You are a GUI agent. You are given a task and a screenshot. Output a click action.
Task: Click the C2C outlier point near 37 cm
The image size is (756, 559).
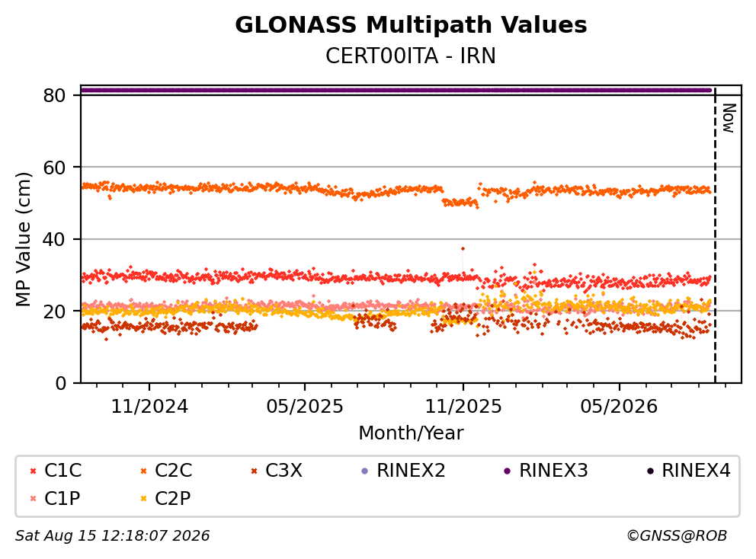coord(463,249)
